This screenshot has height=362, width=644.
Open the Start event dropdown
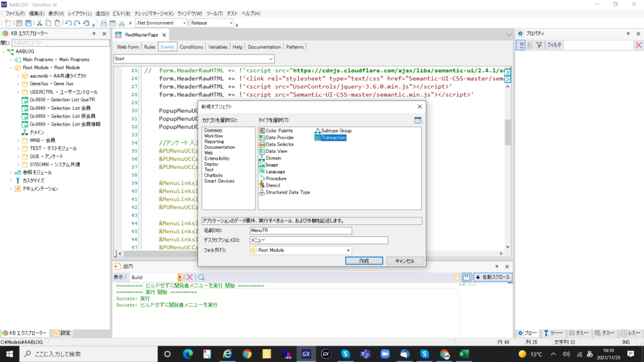(x=270, y=59)
